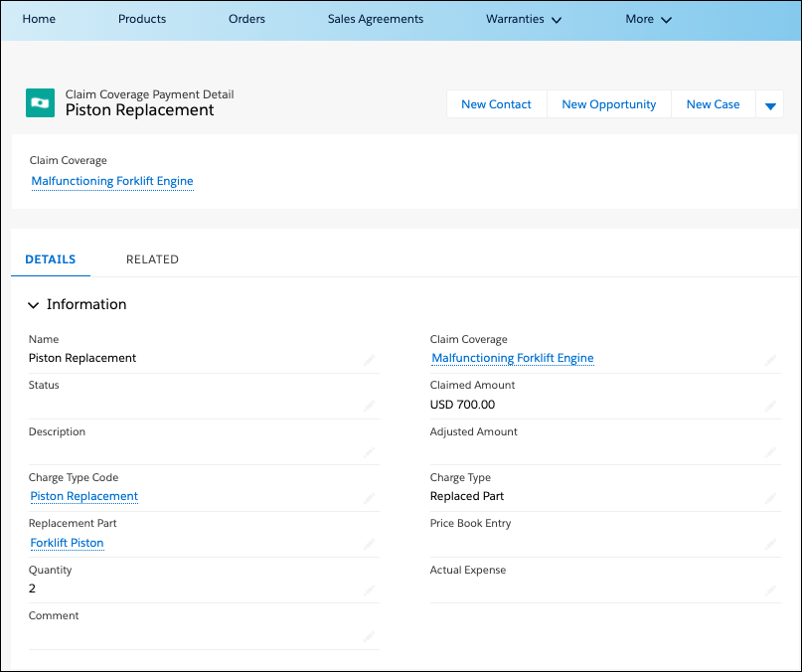Navigate to the Orders tab

(x=246, y=19)
